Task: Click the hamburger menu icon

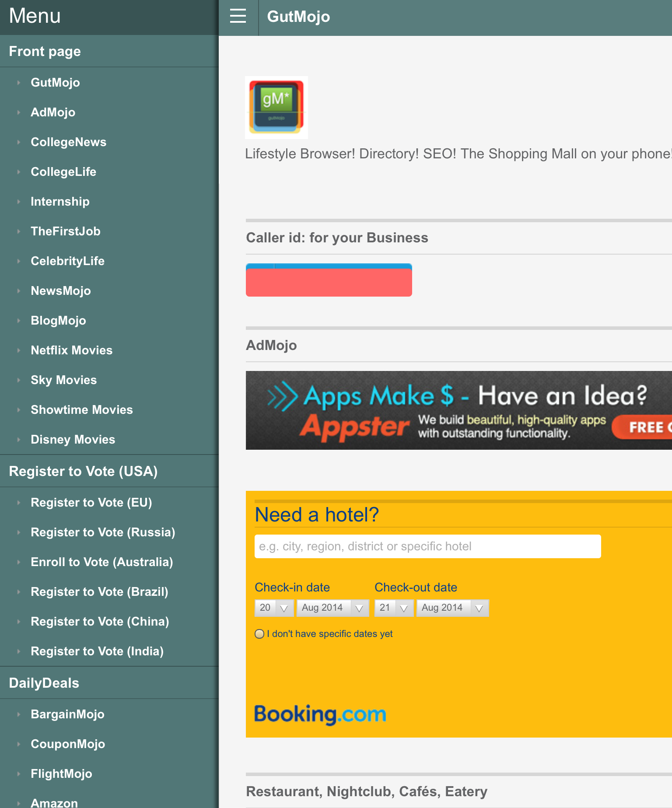Action: click(x=238, y=16)
